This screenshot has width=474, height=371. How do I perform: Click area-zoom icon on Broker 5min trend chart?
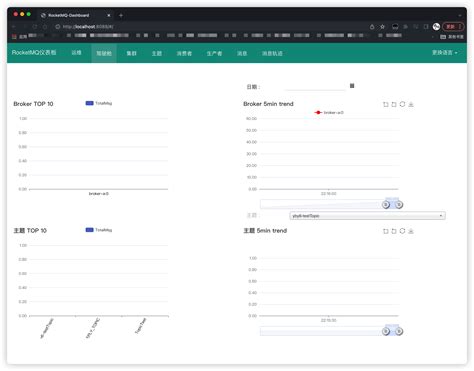(386, 104)
